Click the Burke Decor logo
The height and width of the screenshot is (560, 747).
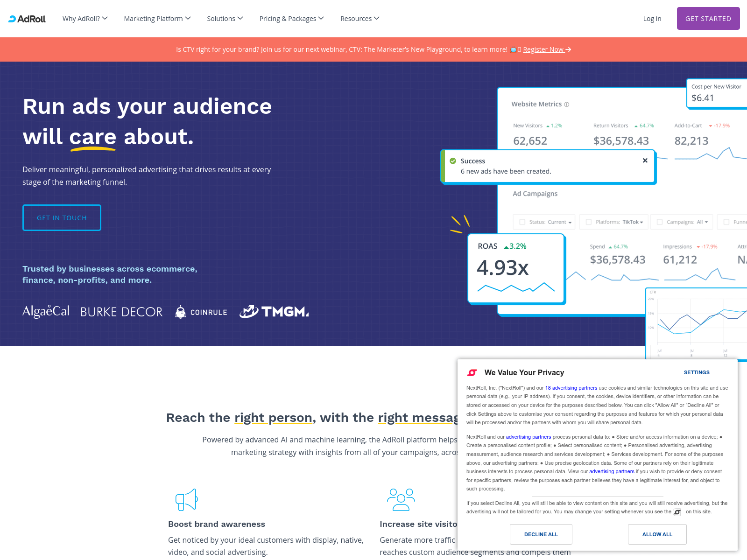tap(121, 312)
